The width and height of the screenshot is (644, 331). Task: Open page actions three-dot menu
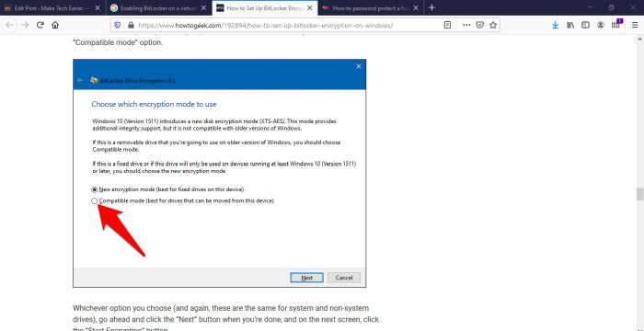pos(466,25)
